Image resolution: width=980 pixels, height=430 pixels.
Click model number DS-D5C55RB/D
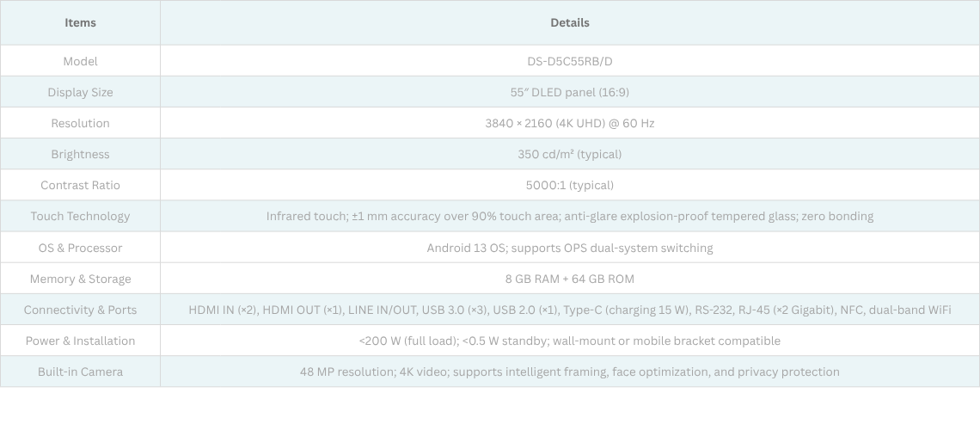tap(570, 61)
